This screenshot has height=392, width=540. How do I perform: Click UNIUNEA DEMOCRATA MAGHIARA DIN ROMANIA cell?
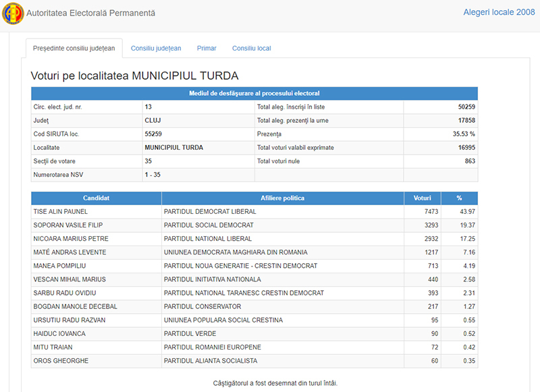pyautogui.click(x=282, y=252)
